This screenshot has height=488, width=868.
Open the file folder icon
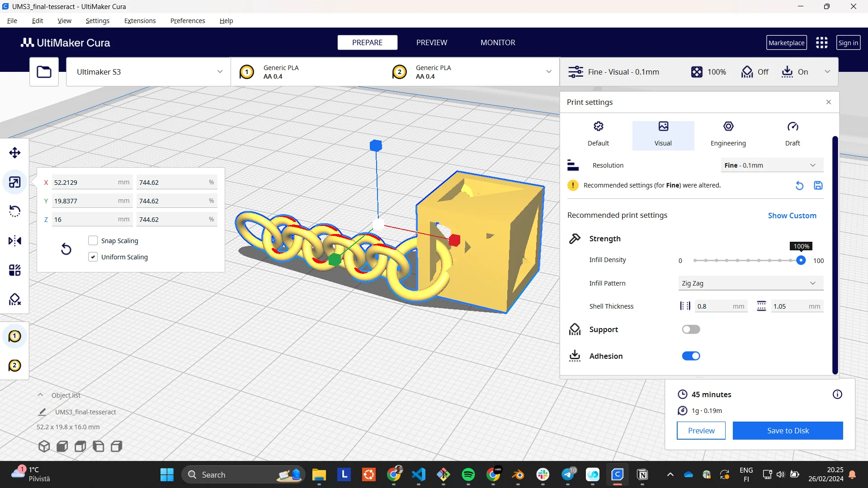click(x=44, y=72)
